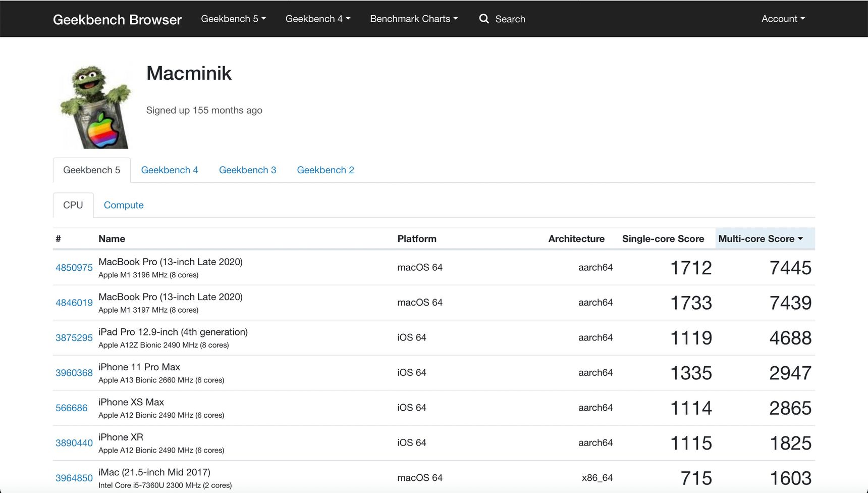Image resolution: width=868 pixels, height=493 pixels.
Task: Switch to the Geekbench 3 tab
Action: coord(247,170)
